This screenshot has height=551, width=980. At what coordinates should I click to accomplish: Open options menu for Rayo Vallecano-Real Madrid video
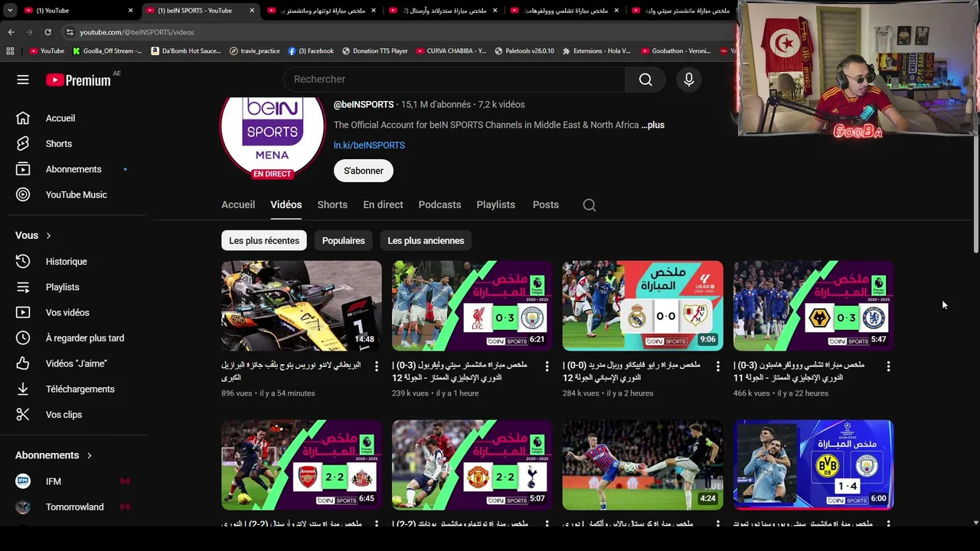(717, 367)
